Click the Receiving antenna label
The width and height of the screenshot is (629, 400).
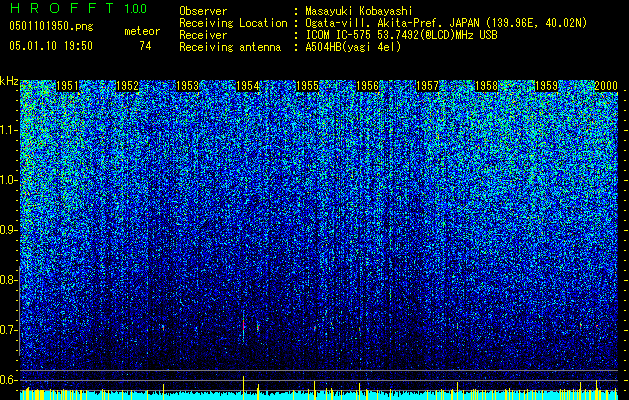(230, 47)
